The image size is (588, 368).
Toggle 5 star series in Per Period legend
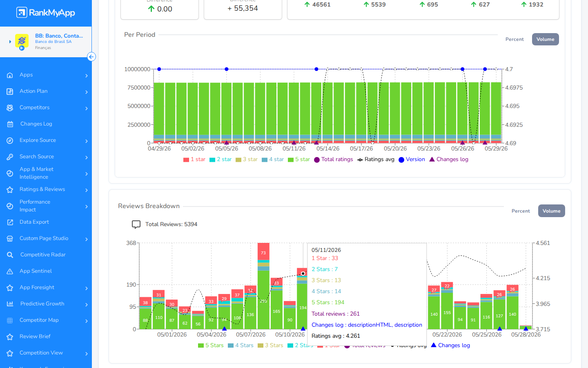tap(299, 159)
